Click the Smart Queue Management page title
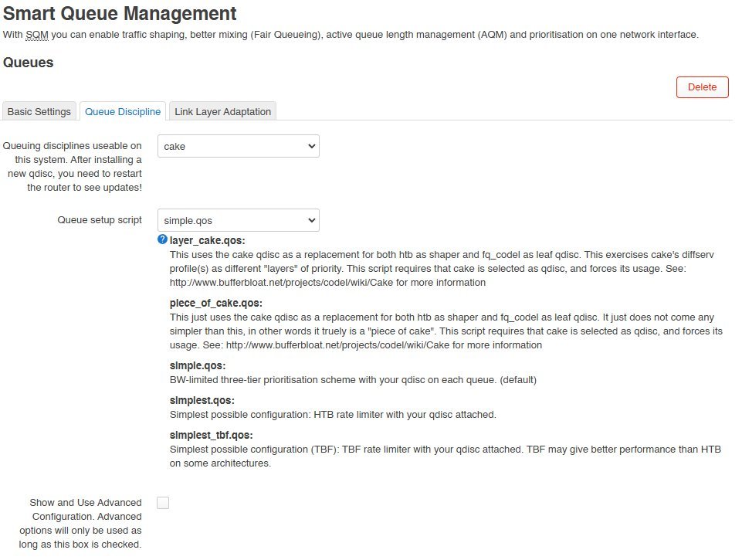The image size is (742, 560). (x=120, y=13)
